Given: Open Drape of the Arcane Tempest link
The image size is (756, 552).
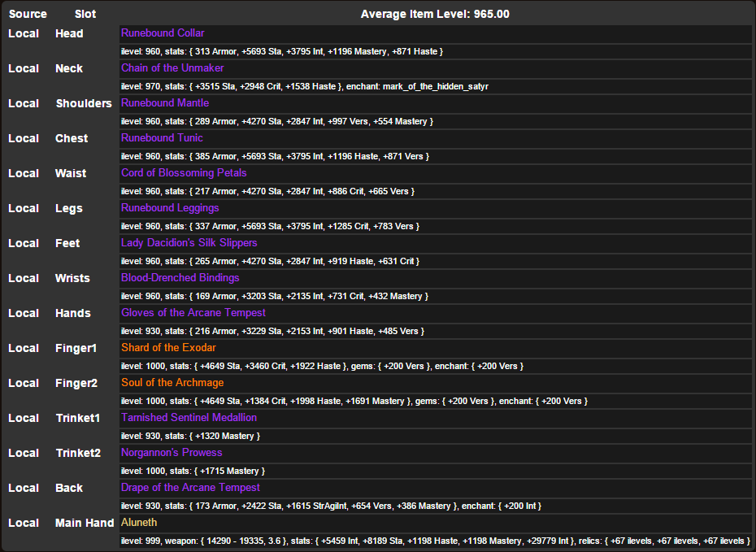Looking at the screenshot, I should tap(190, 488).
